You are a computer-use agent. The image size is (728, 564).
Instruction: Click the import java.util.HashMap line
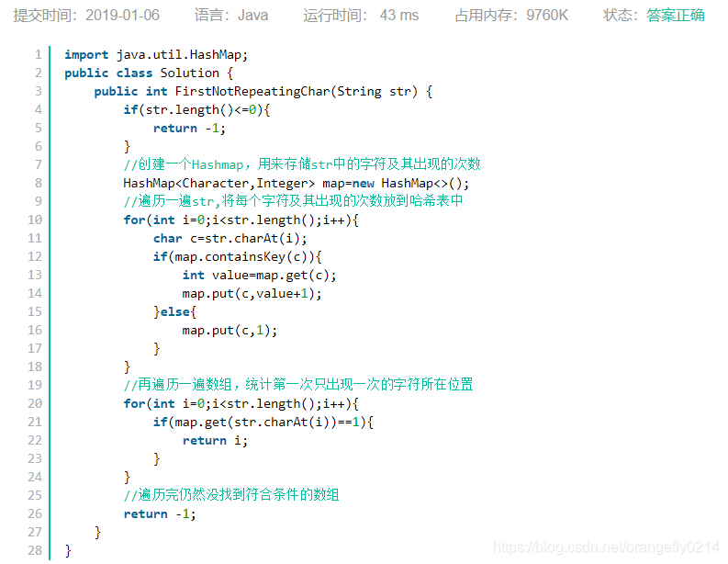click(156, 55)
